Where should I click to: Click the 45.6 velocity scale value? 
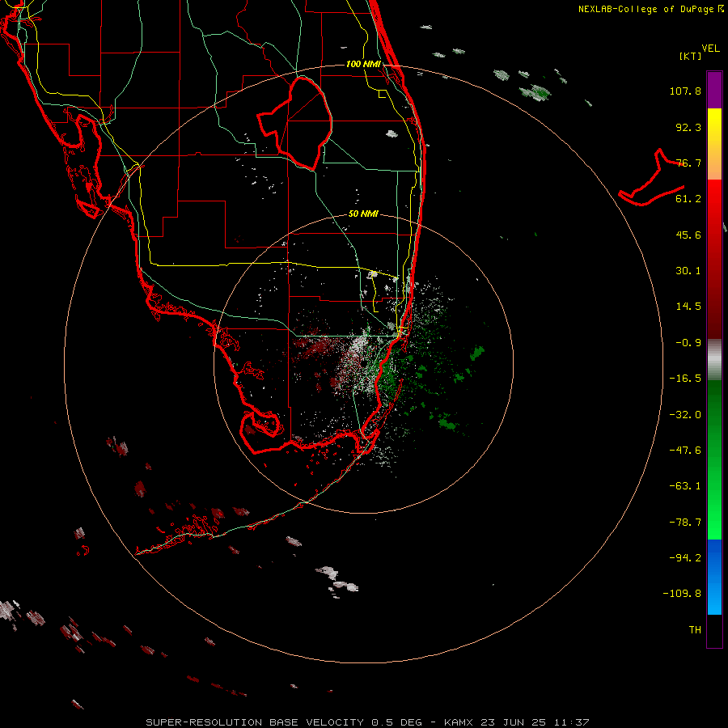(x=688, y=235)
